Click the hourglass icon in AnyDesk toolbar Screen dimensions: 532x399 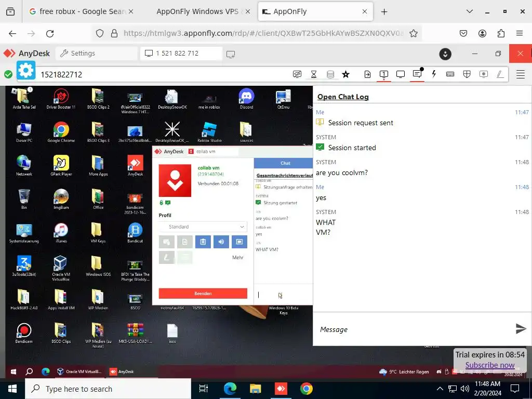point(313,74)
